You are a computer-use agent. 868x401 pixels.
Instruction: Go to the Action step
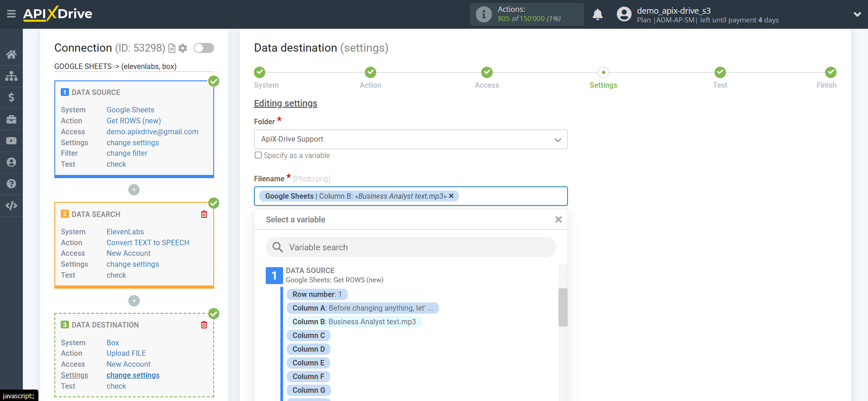click(370, 72)
